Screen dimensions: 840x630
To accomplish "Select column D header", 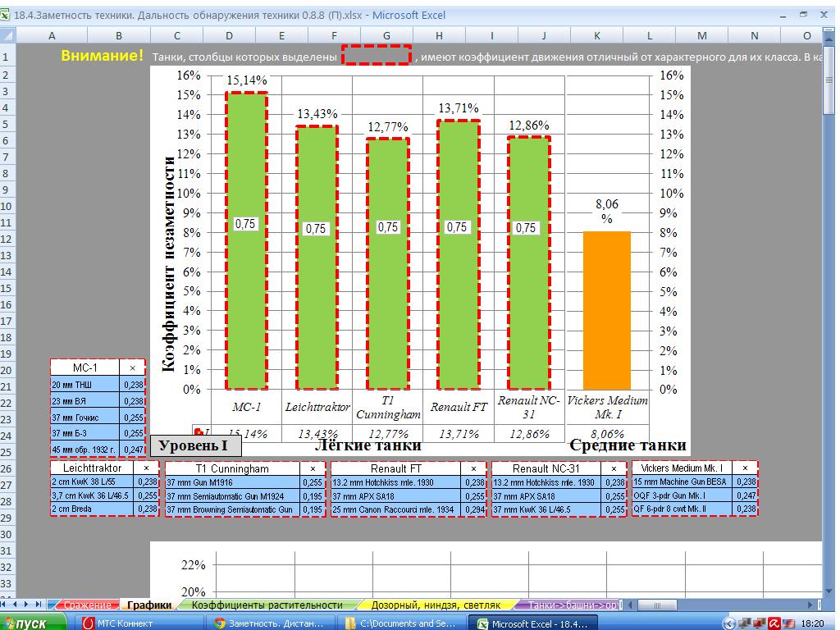I will click(x=230, y=35).
